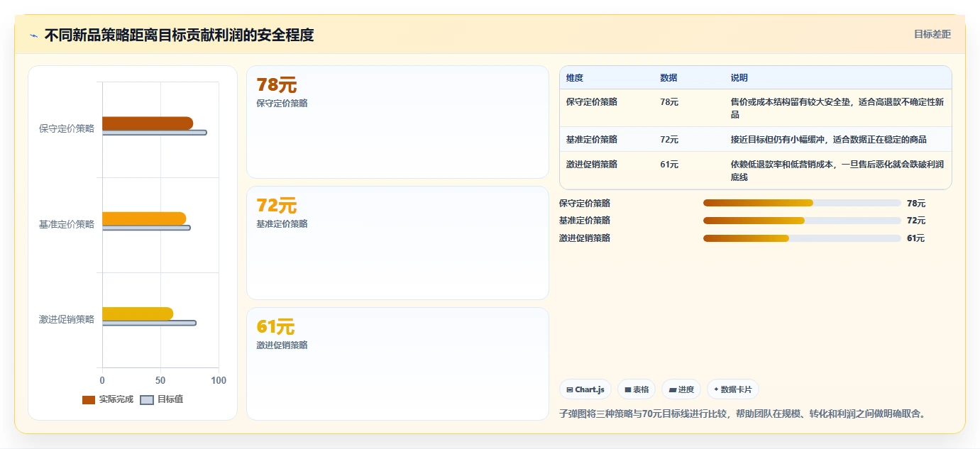This screenshot has width=980, height=449.
Task: Click the 表格 tag chip
Action: (x=637, y=389)
